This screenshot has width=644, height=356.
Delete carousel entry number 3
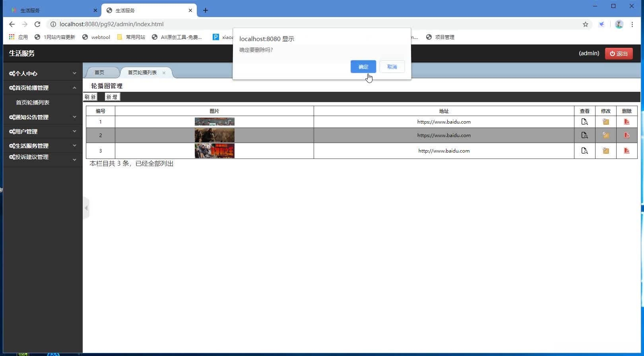point(627,151)
